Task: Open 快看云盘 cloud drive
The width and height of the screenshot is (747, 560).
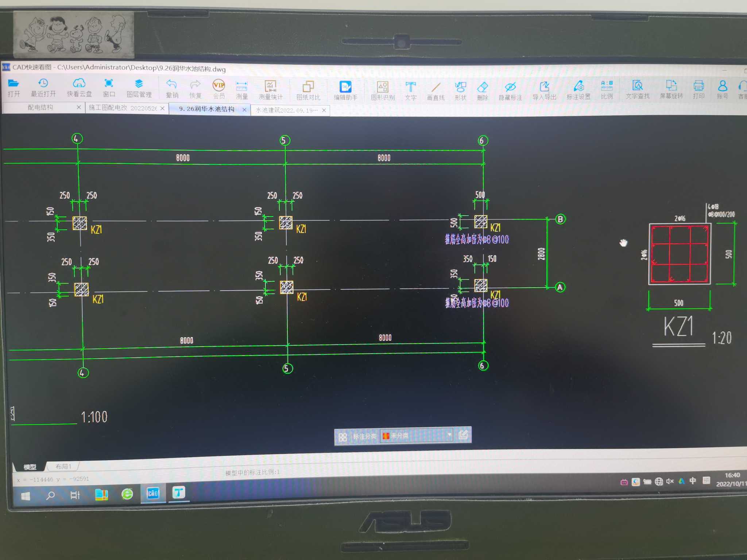Action: [79, 88]
